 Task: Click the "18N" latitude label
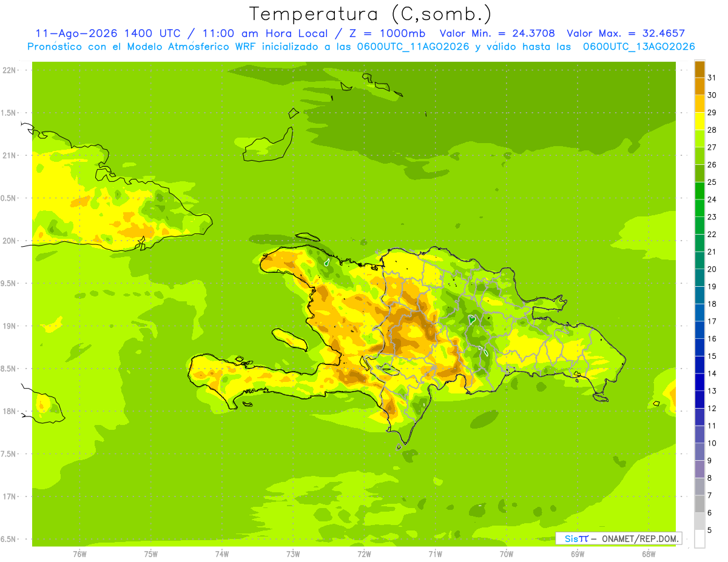tap(10, 412)
